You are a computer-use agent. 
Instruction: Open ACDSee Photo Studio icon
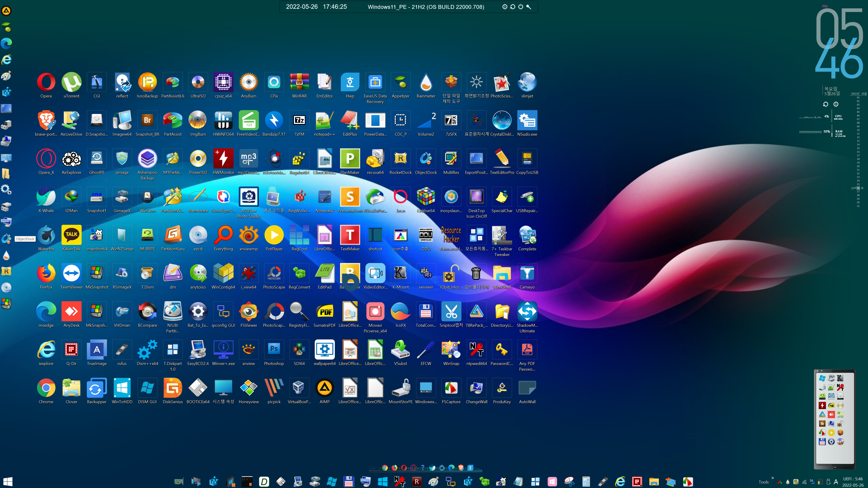(249, 202)
